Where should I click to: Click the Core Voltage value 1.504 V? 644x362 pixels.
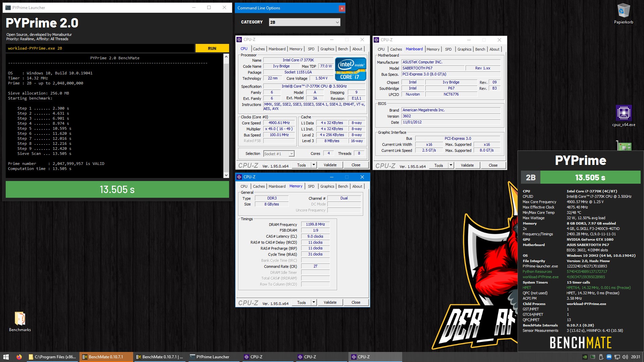click(321, 78)
